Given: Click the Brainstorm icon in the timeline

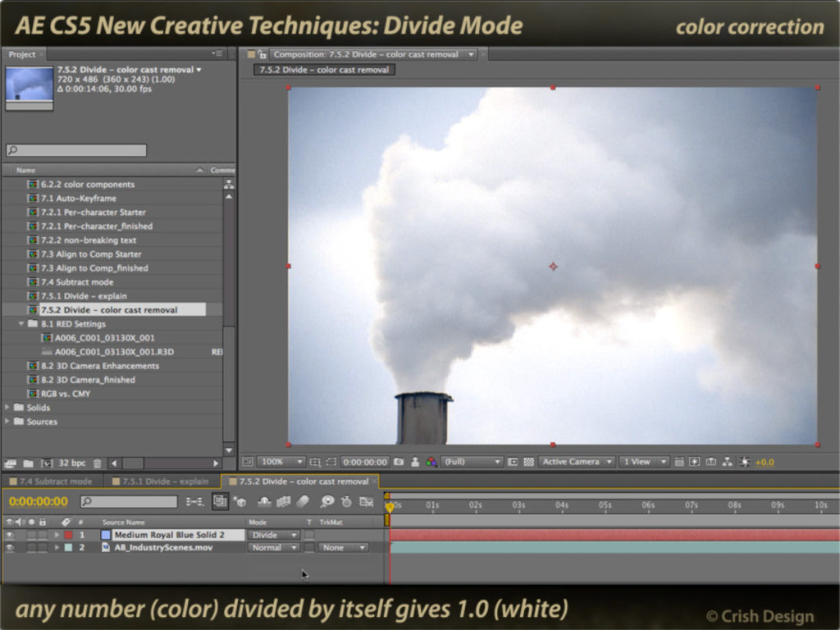Looking at the screenshot, I should tap(326, 502).
